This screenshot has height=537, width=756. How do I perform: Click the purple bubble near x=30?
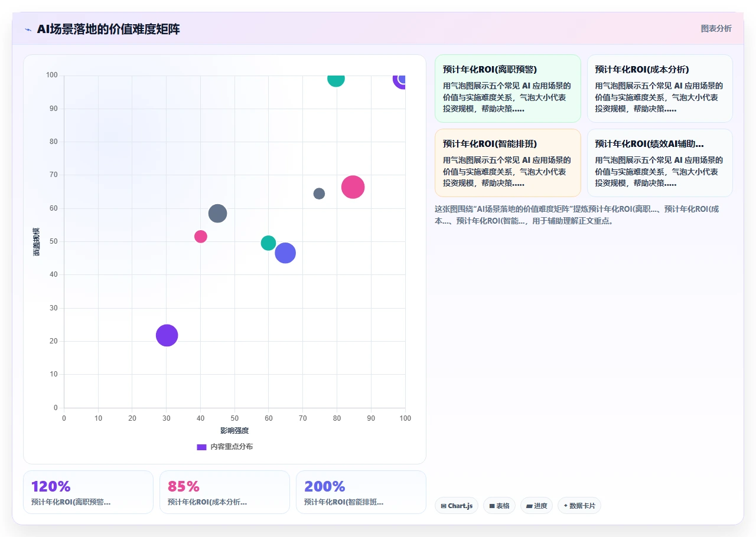tap(167, 335)
